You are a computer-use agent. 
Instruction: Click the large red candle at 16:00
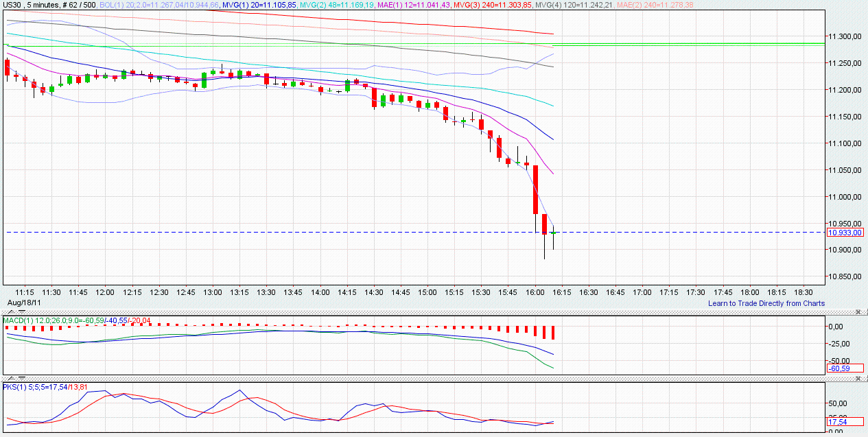tap(536, 189)
